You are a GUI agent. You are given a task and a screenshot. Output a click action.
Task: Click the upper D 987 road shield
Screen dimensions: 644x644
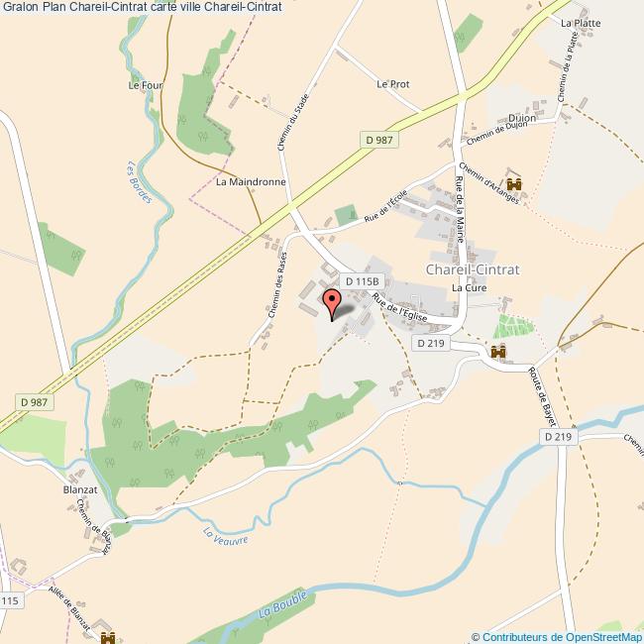tap(379, 140)
